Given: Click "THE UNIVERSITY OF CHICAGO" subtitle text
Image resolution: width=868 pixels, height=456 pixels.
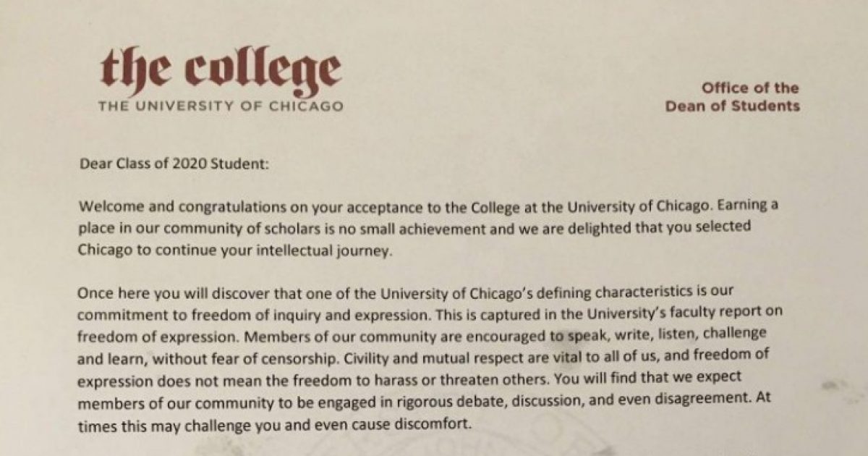Looking at the screenshot, I should pyautogui.click(x=221, y=106).
